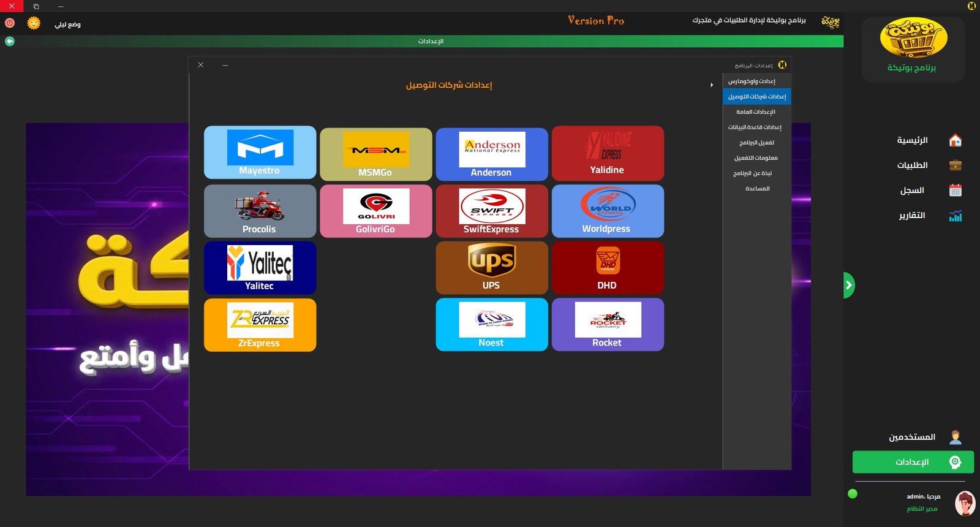Select إعدادات شركات التوصيل entry
The width and height of the screenshot is (980, 527).
(757, 96)
